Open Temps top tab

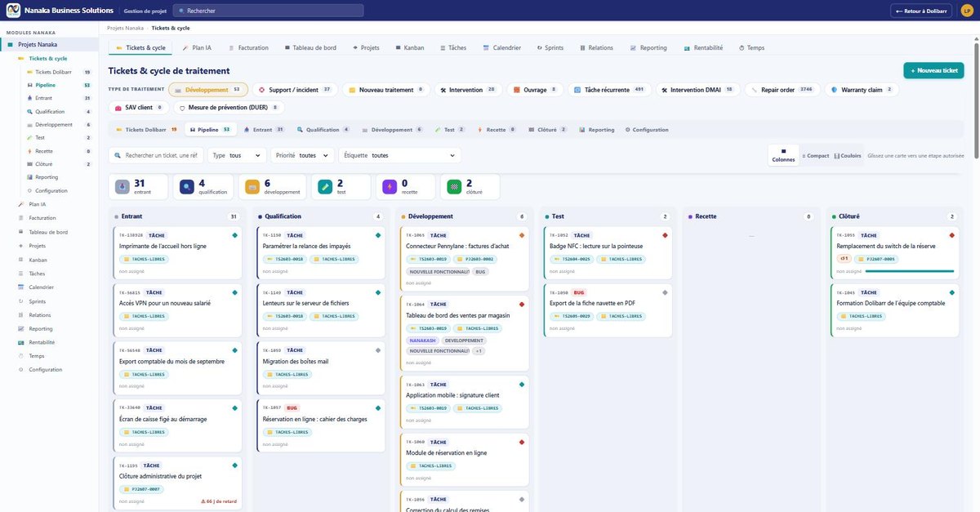point(751,48)
